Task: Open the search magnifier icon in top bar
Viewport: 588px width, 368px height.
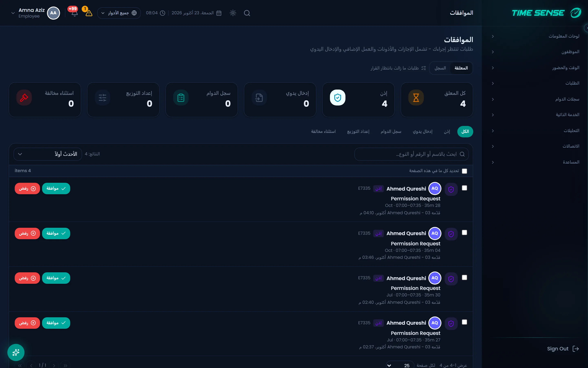Action: coord(247,13)
